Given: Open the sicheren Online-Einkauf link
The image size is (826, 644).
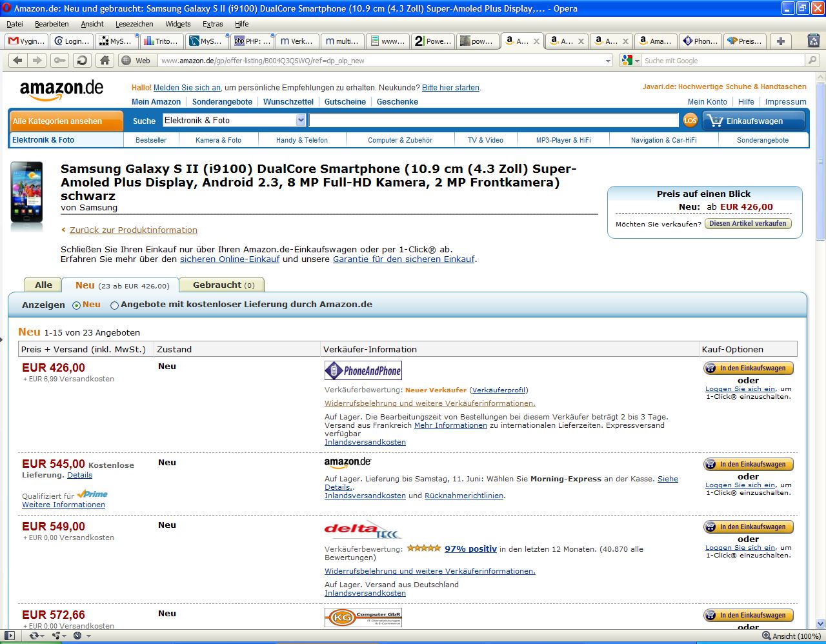Looking at the screenshot, I should (230, 259).
